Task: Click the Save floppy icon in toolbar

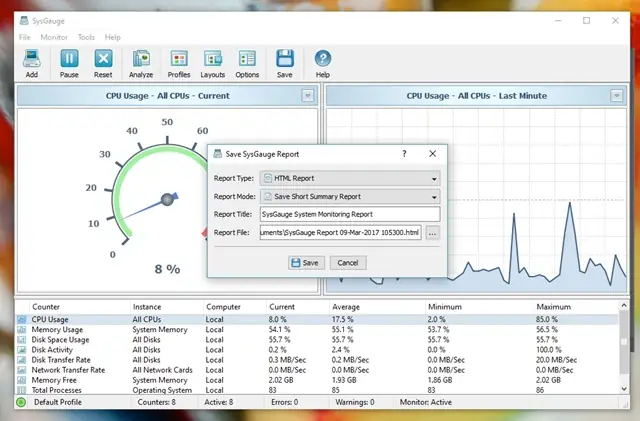Action: click(x=284, y=59)
